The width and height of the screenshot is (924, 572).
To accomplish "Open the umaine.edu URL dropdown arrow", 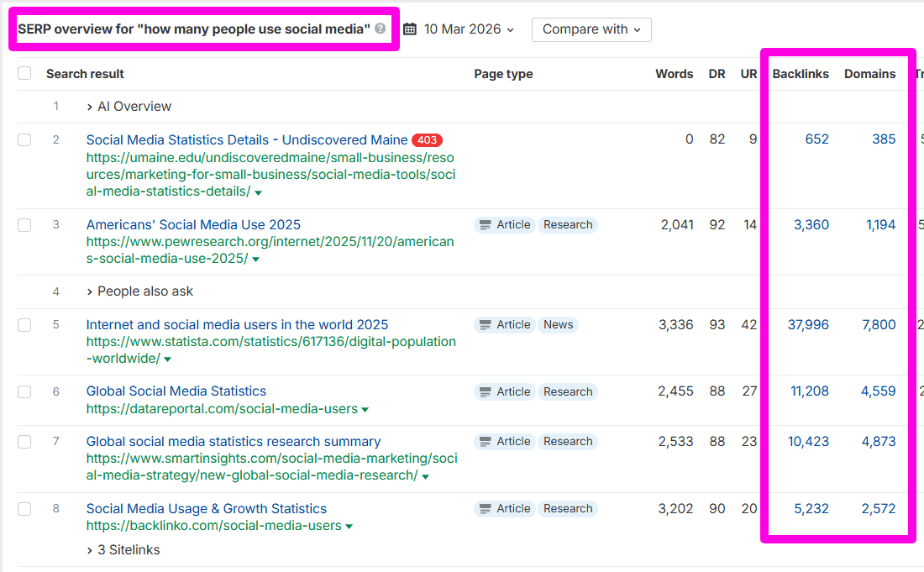I will [x=258, y=192].
